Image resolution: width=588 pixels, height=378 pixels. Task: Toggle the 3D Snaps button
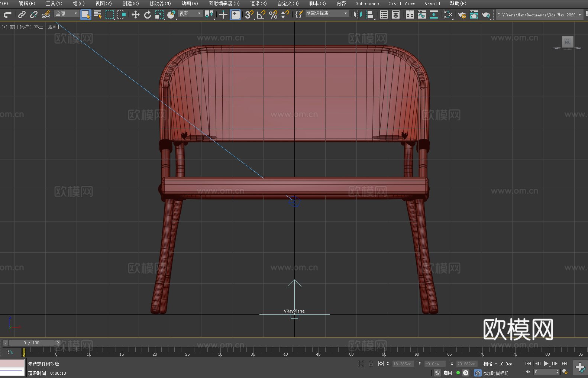pyautogui.click(x=249, y=14)
